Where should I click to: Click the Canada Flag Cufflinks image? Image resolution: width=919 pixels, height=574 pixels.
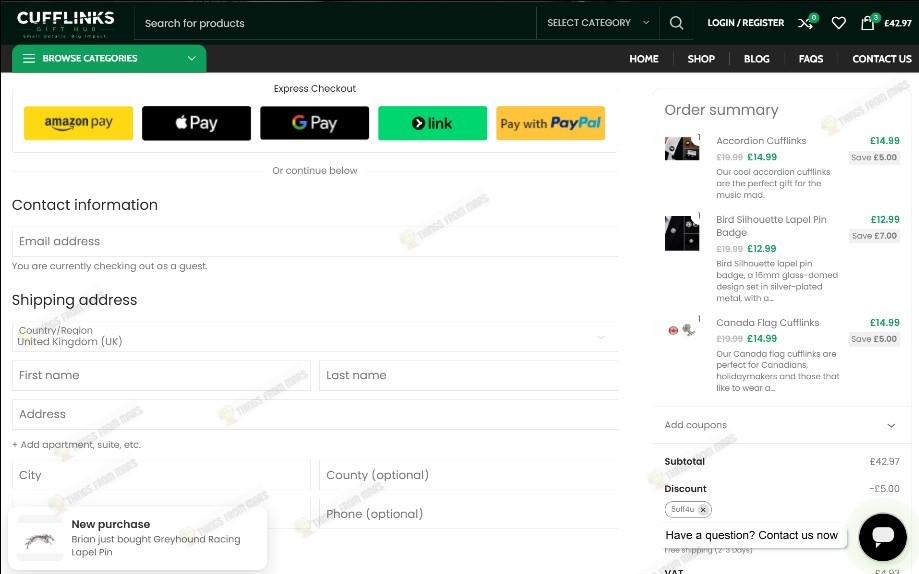[x=682, y=330]
